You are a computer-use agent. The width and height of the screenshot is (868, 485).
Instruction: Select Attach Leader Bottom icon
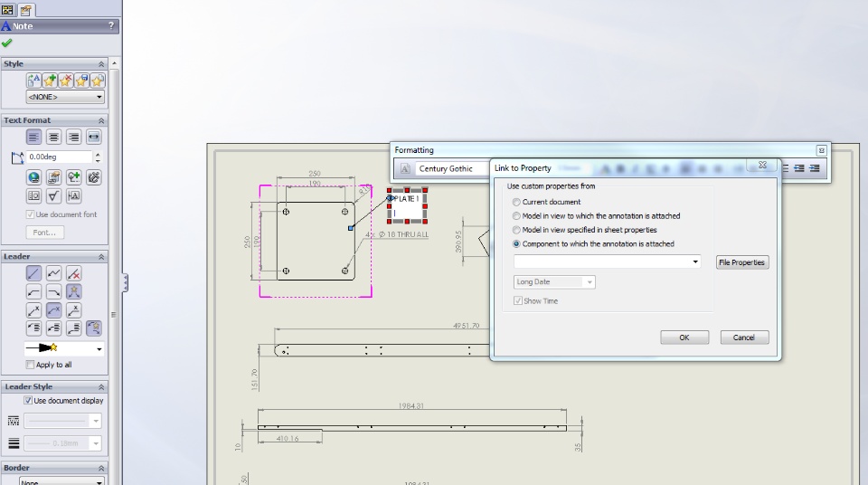pyautogui.click(x=73, y=328)
